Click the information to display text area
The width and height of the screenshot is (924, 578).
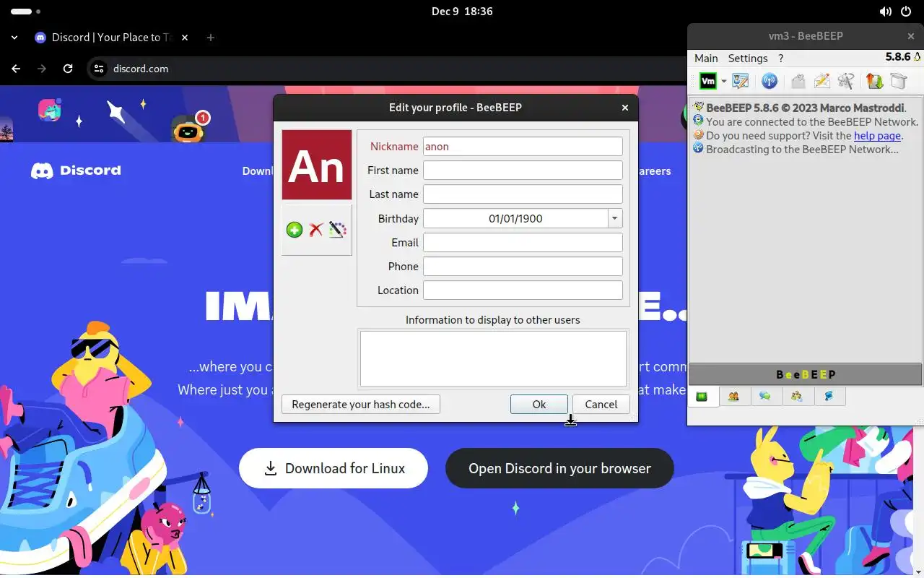pyautogui.click(x=493, y=358)
